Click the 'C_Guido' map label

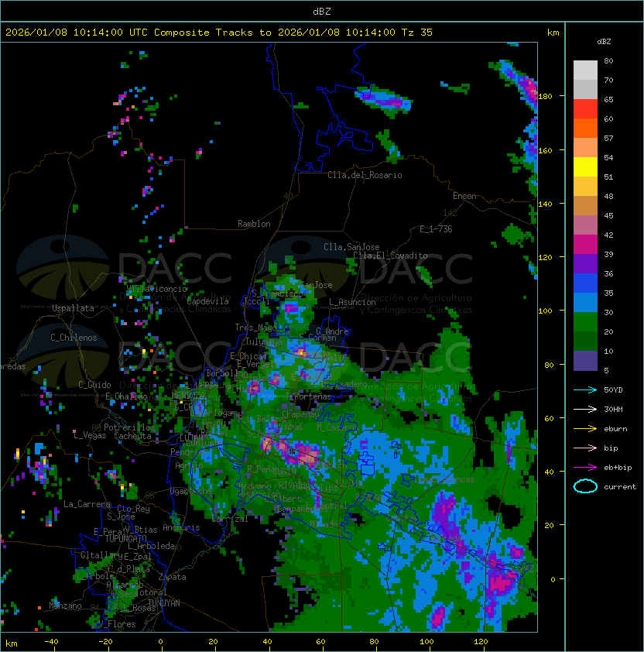coord(94,385)
